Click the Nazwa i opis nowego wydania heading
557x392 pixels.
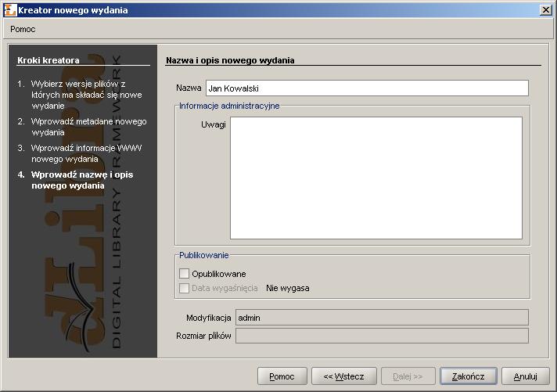pyautogui.click(x=230, y=60)
